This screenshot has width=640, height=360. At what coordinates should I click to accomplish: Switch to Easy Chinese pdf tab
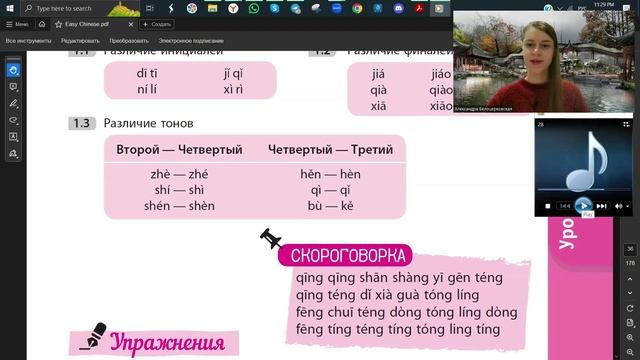tap(87, 24)
